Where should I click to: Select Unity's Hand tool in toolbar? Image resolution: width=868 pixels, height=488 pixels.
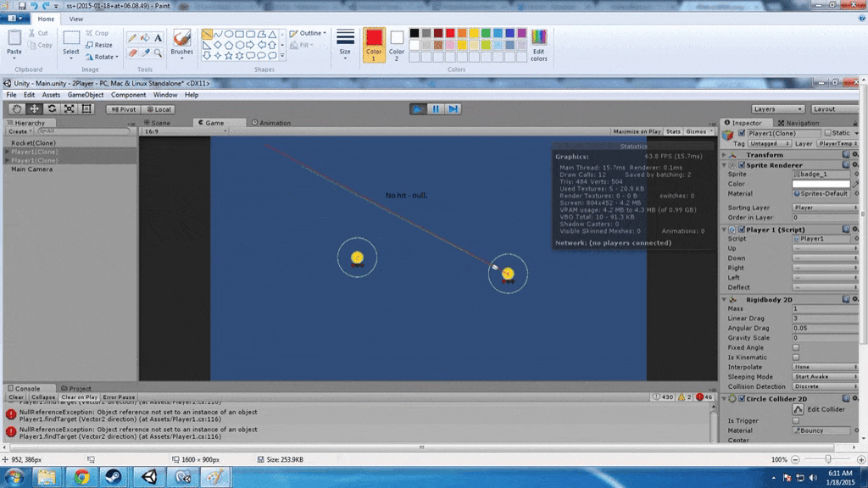[16, 109]
